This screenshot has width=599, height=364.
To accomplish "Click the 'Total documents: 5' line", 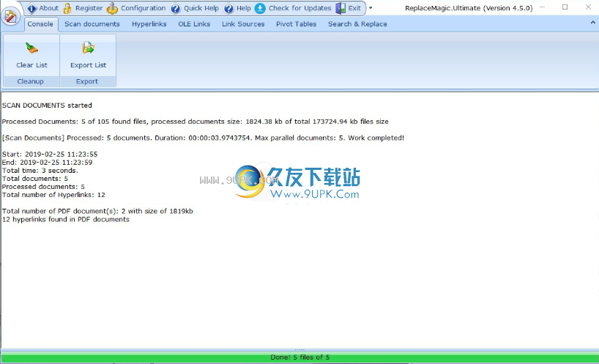I will click(34, 179).
